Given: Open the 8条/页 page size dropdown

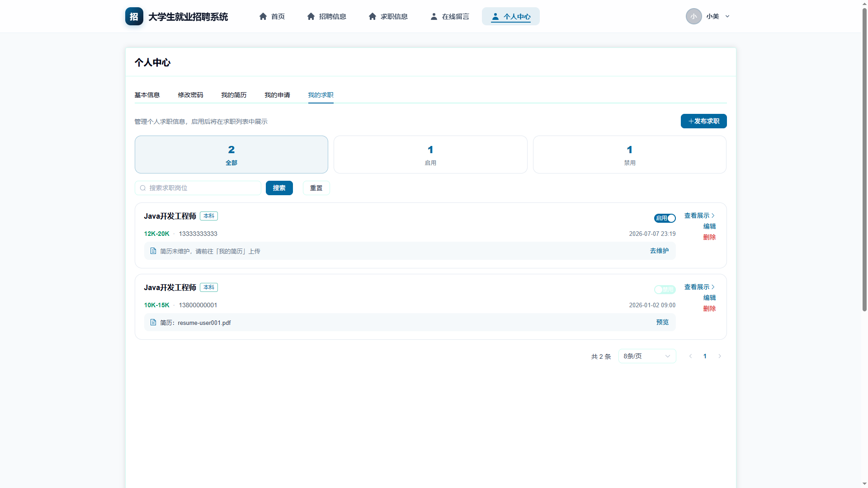Looking at the screenshot, I should point(647,356).
